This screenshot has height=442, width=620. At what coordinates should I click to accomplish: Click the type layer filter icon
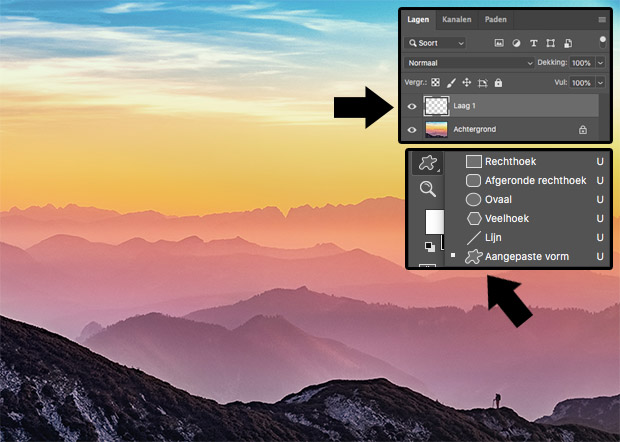533,43
